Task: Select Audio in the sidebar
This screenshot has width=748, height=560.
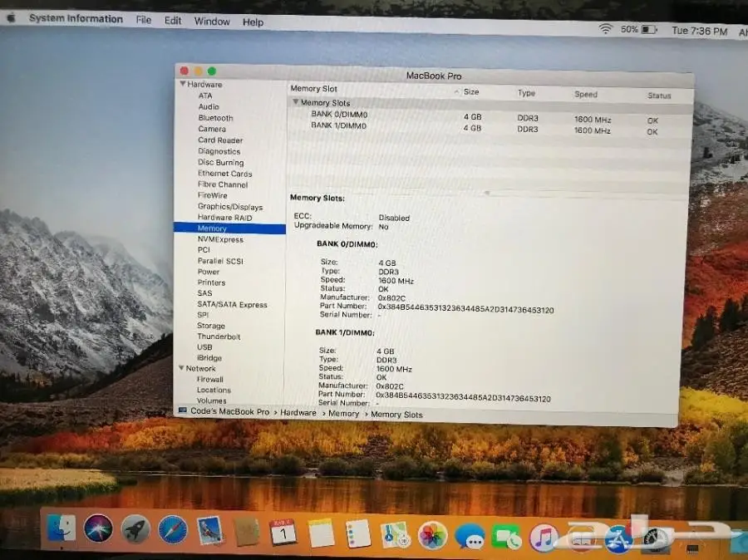Action: click(209, 106)
